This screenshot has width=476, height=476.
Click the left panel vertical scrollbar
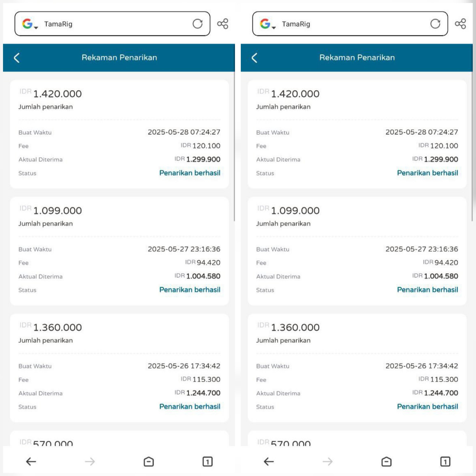234,147
